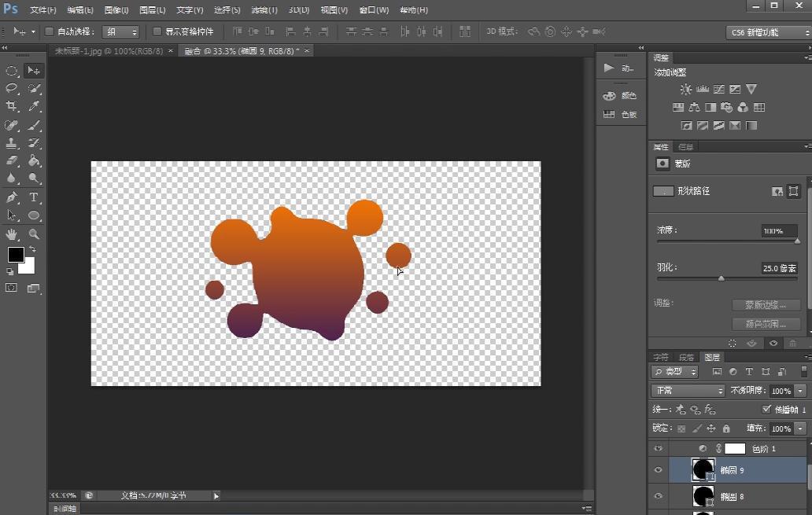Open the 填充 slider dropdown arrow
Image resolution: width=812 pixels, height=515 pixels.
point(801,429)
